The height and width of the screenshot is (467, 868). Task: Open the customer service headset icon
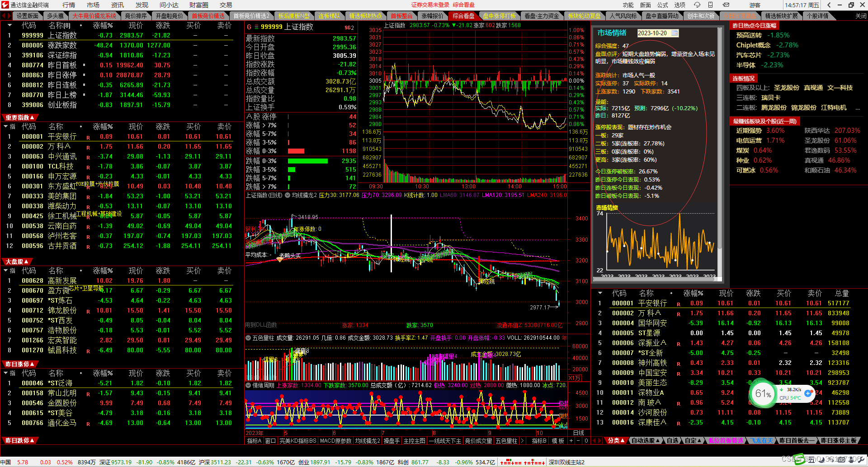point(697,5)
